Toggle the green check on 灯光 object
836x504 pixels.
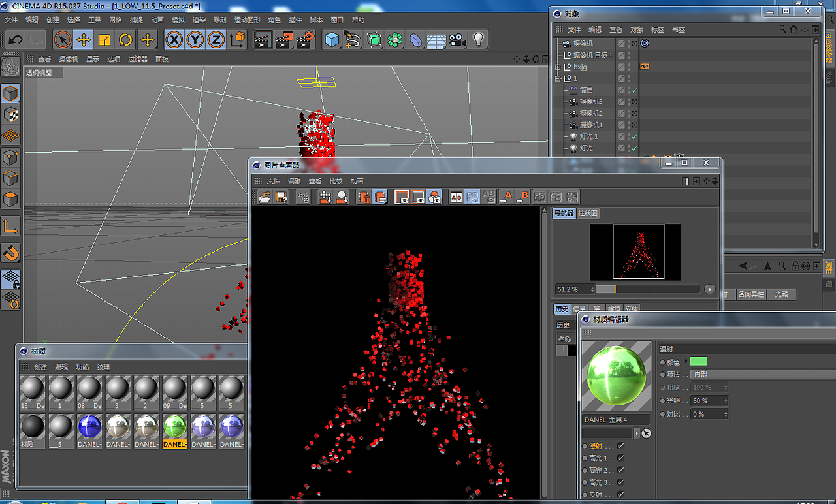634,148
